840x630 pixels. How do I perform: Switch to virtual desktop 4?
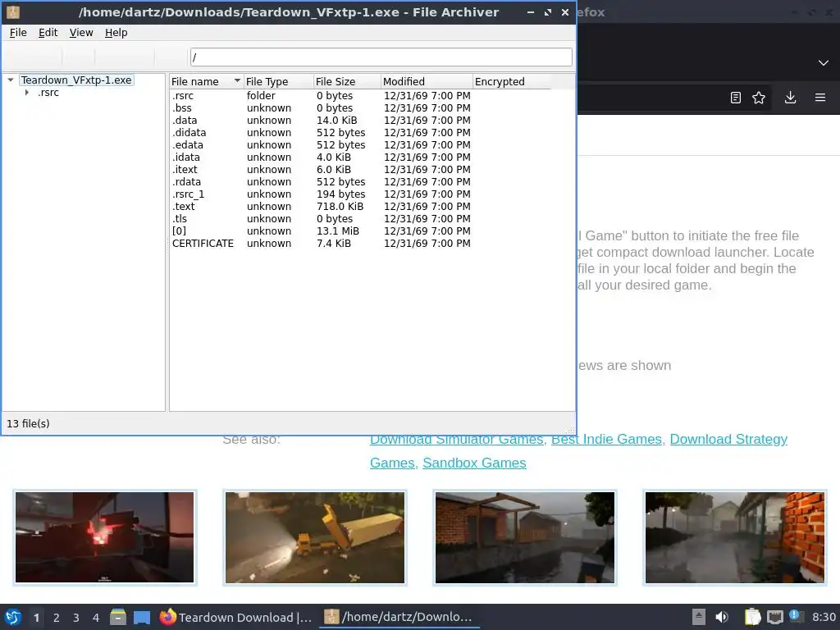tap(96, 618)
